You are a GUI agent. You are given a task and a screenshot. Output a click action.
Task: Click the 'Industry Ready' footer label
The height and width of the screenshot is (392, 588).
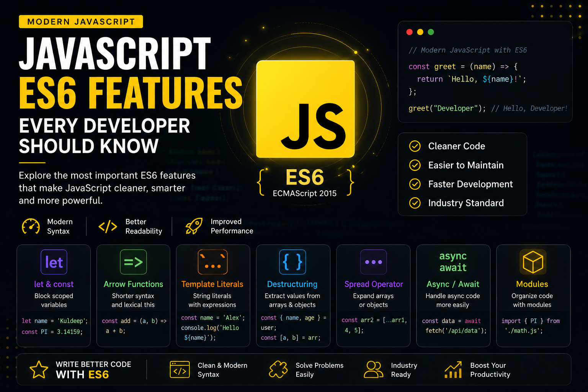(x=404, y=370)
